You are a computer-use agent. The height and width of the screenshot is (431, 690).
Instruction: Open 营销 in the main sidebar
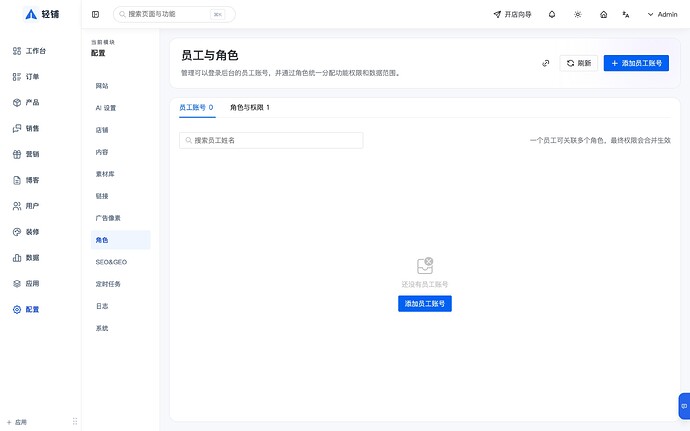[26, 154]
